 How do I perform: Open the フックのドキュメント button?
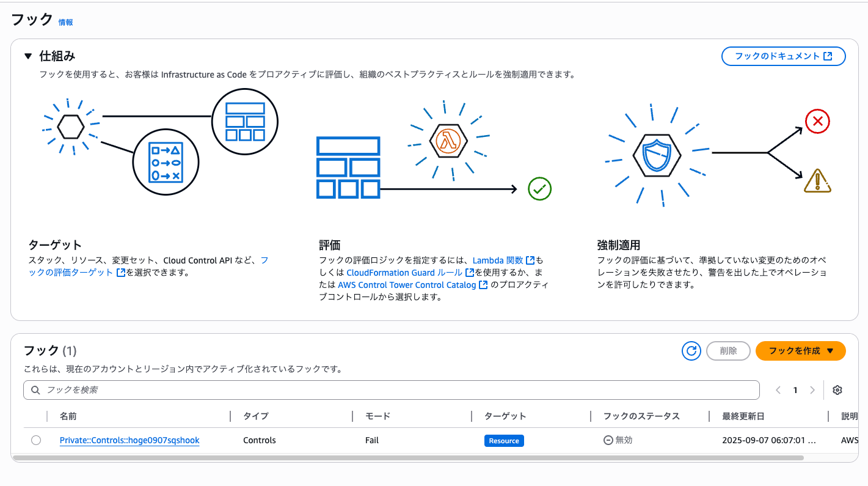tap(784, 56)
